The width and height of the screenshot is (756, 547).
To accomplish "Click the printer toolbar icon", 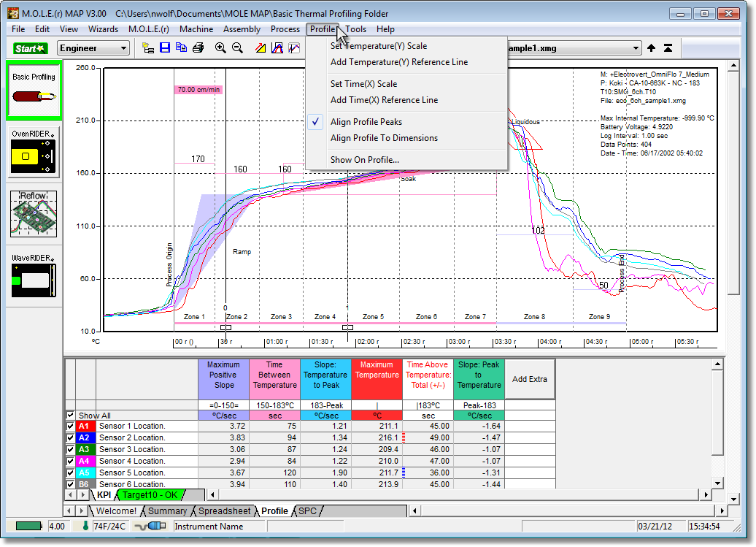I will click(198, 47).
